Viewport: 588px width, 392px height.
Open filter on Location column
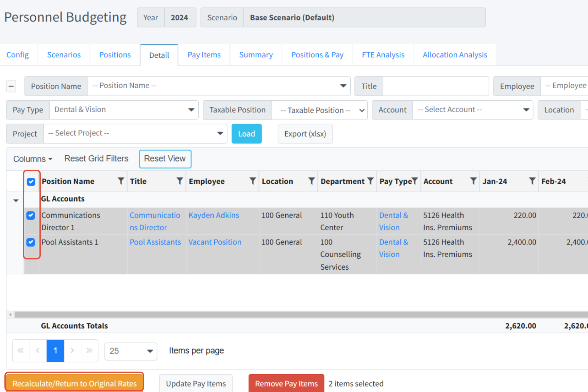(x=312, y=181)
